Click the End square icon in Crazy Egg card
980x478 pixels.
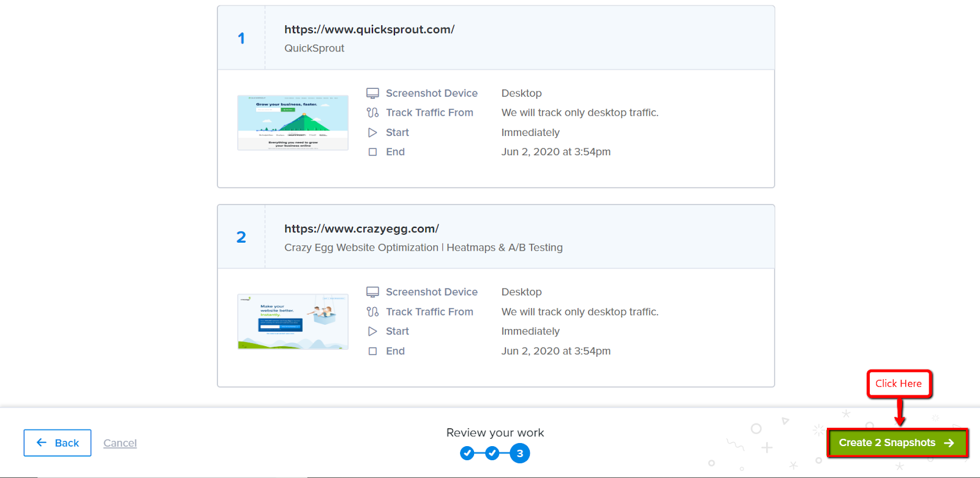click(372, 351)
